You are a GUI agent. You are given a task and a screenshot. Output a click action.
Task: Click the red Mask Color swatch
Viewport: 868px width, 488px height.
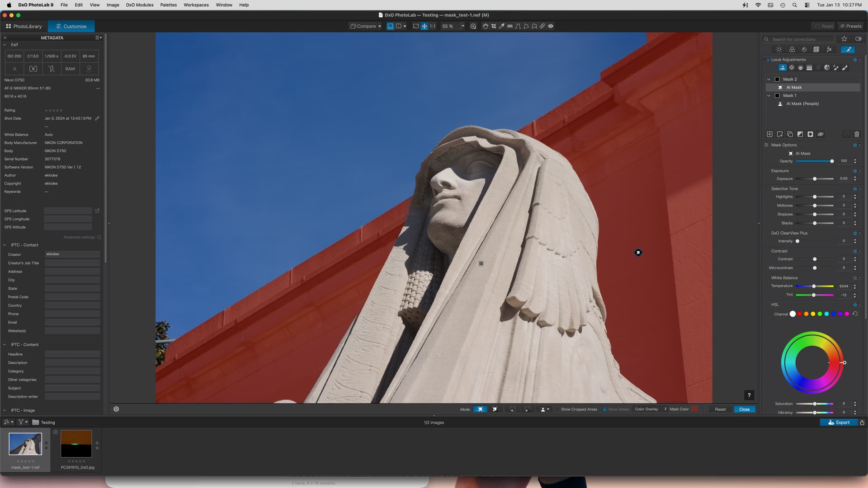point(694,409)
